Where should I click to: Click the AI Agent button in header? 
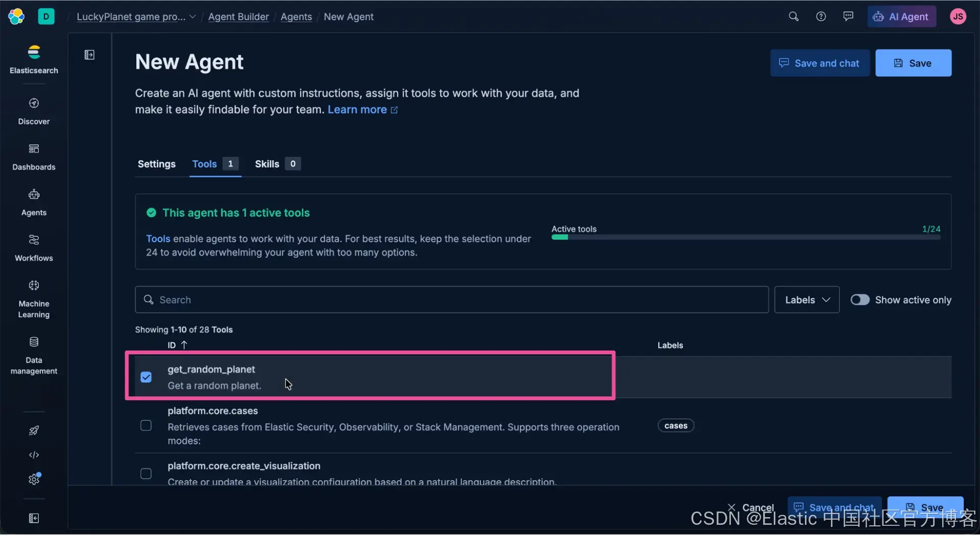coord(901,16)
